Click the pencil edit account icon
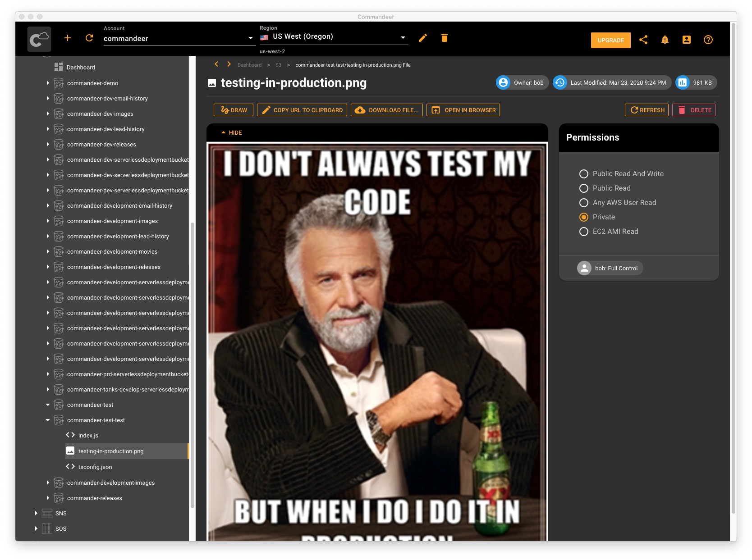 422,38
